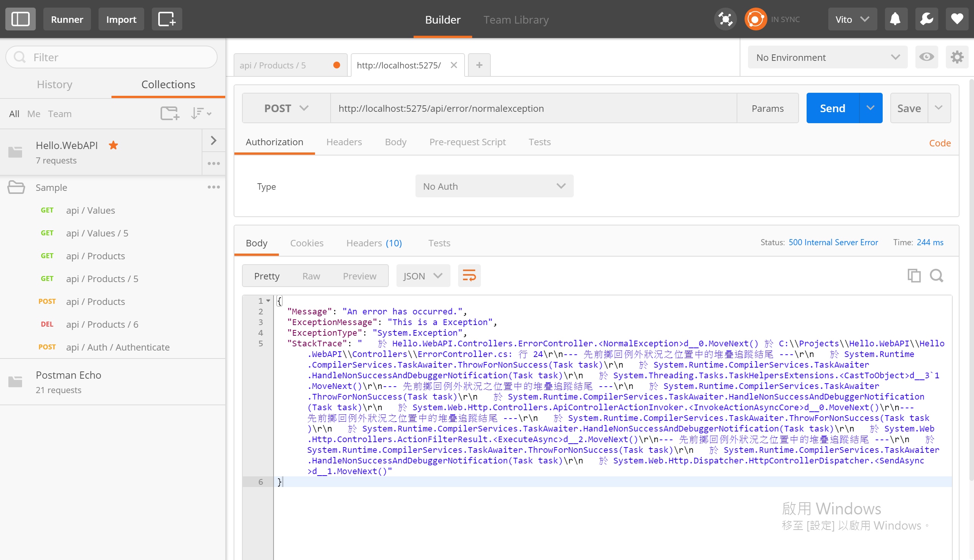Screen dimensions: 974x560
Task: Open DEL api / Products / 6 request
Action: 112,324
